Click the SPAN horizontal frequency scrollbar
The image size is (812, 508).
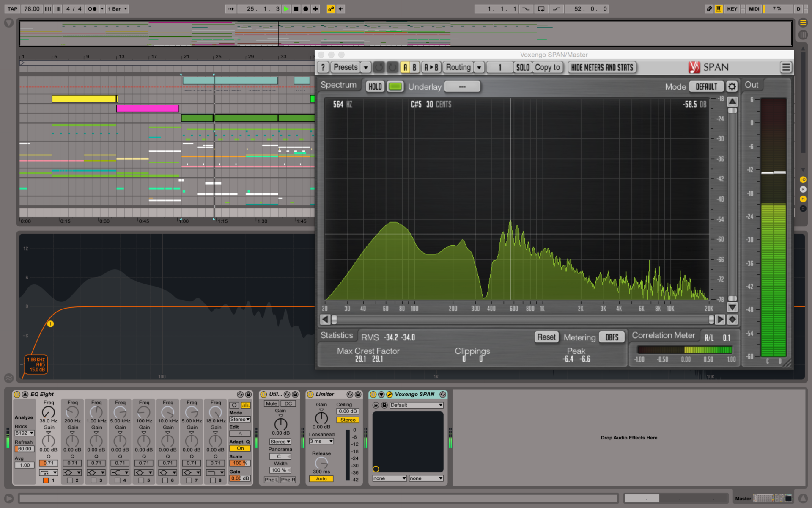coord(522,319)
